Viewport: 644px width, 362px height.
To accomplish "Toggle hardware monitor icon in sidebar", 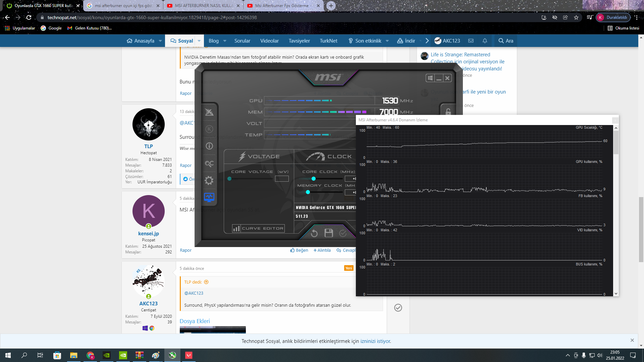I will coord(209,197).
